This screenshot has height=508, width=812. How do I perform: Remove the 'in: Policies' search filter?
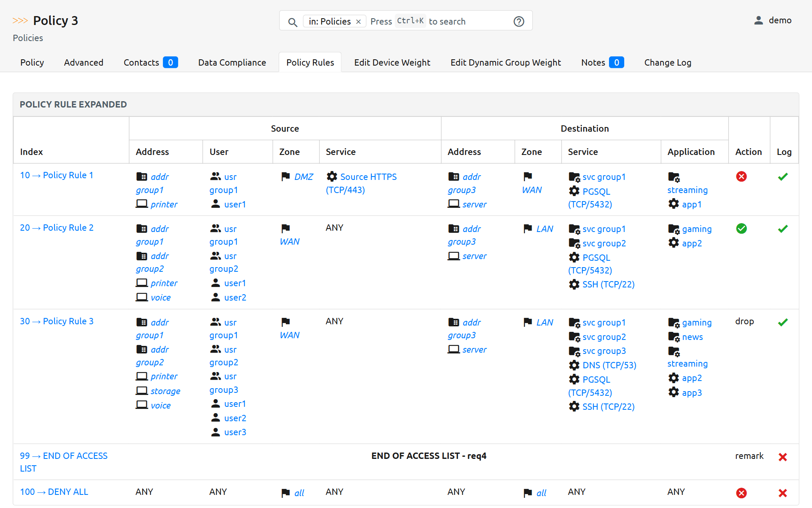click(358, 22)
